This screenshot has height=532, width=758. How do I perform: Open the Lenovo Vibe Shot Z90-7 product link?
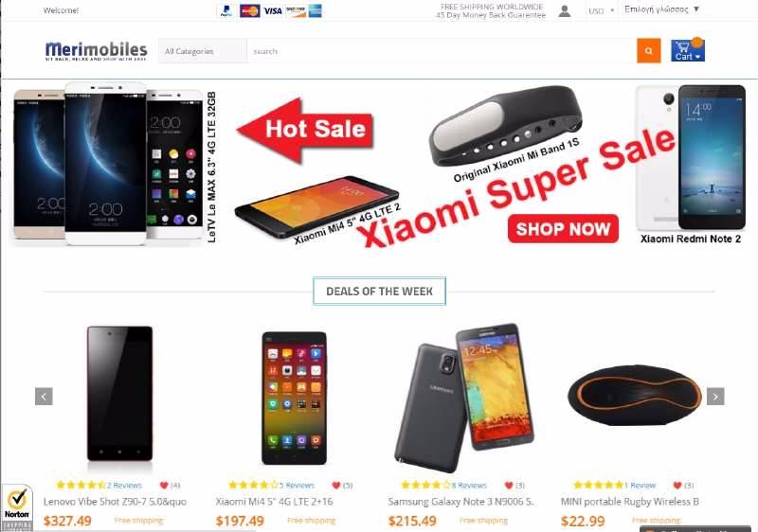coord(115,502)
